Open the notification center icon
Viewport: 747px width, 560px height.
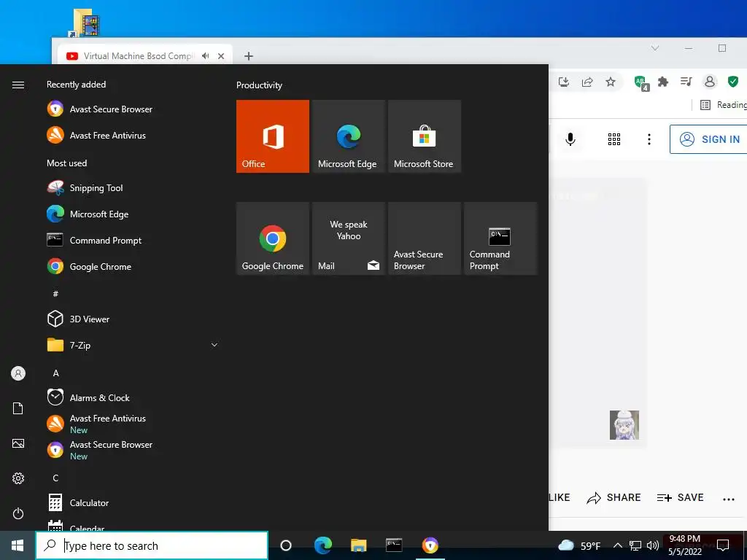click(723, 545)
